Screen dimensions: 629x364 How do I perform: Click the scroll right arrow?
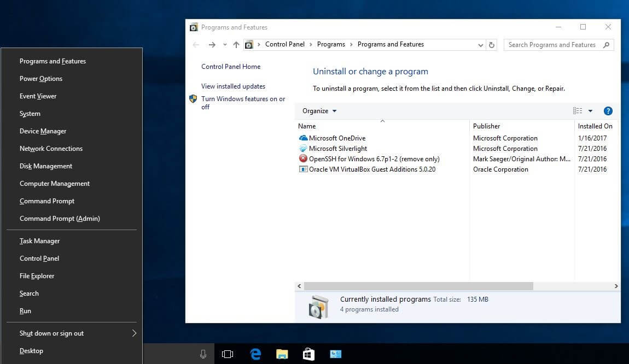(x=616, y=286)
